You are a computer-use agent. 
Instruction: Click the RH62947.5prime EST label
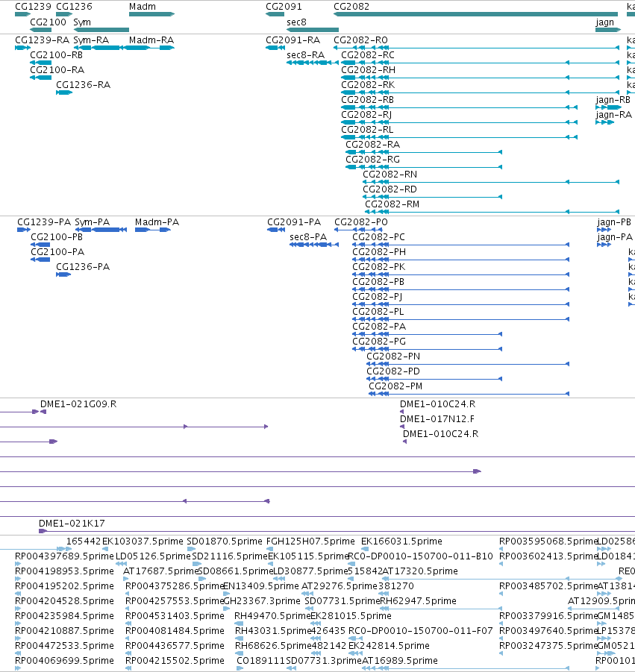pos(418,601)
